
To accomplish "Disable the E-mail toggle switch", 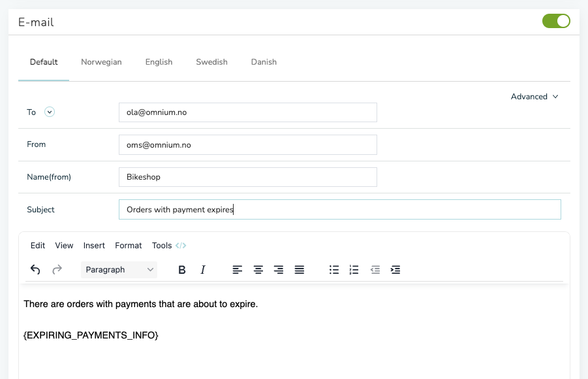I will [x=556, y=21].
